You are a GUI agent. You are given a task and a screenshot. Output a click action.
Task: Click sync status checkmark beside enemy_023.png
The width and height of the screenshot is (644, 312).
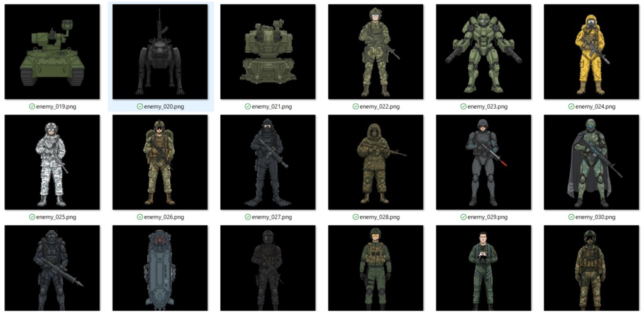pos(464,107)
